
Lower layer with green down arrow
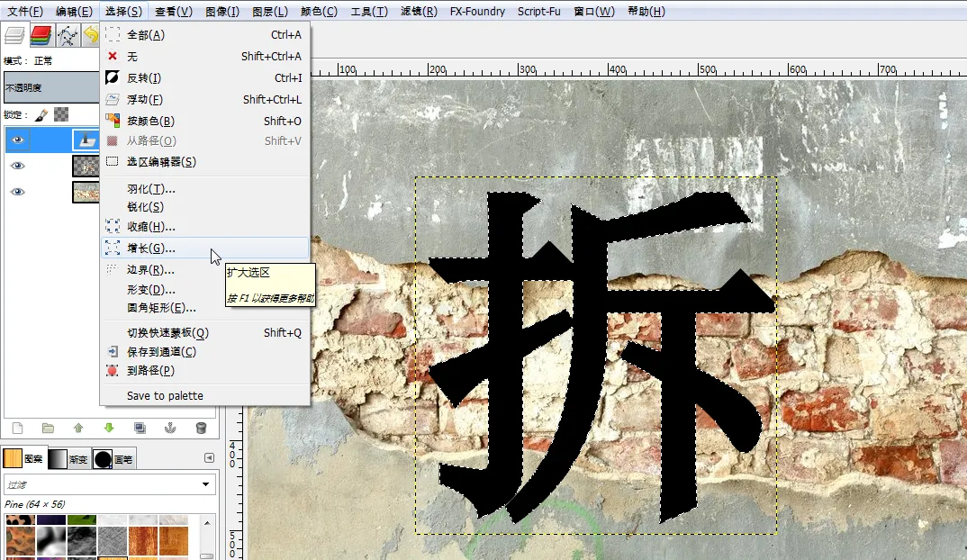109,428
